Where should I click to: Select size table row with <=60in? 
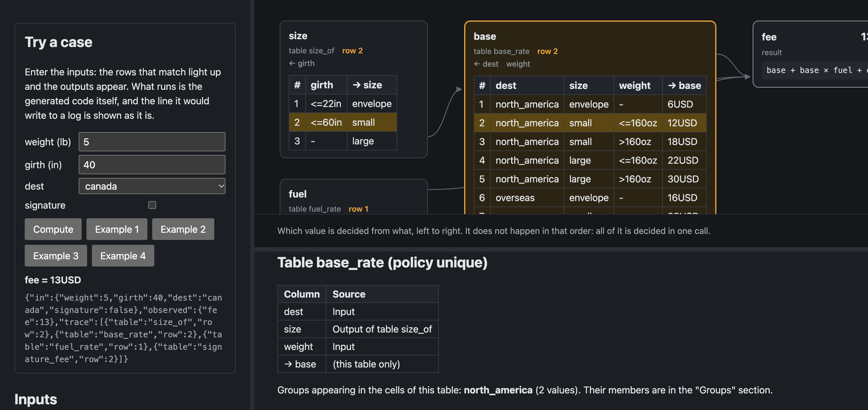click(343, 122)
